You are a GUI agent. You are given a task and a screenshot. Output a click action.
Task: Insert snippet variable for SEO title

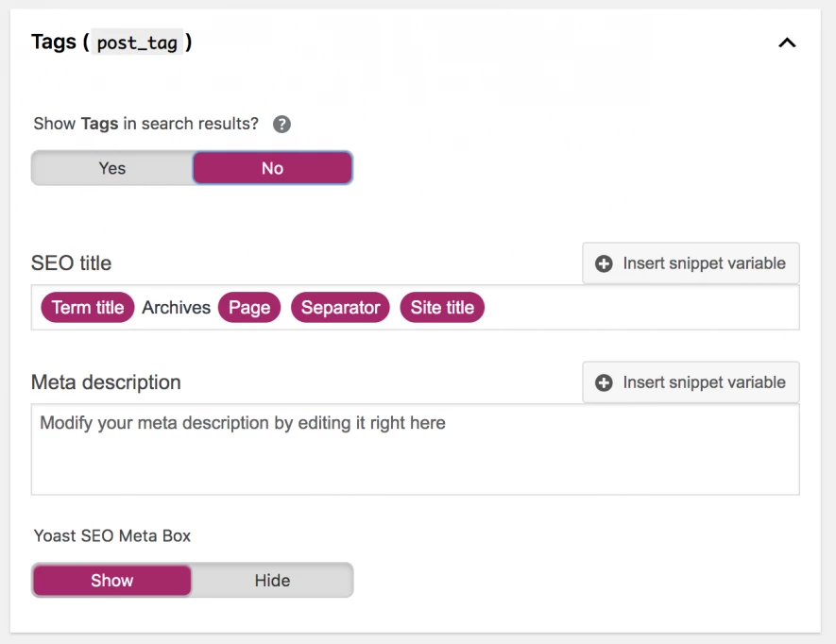click(691, 263)
